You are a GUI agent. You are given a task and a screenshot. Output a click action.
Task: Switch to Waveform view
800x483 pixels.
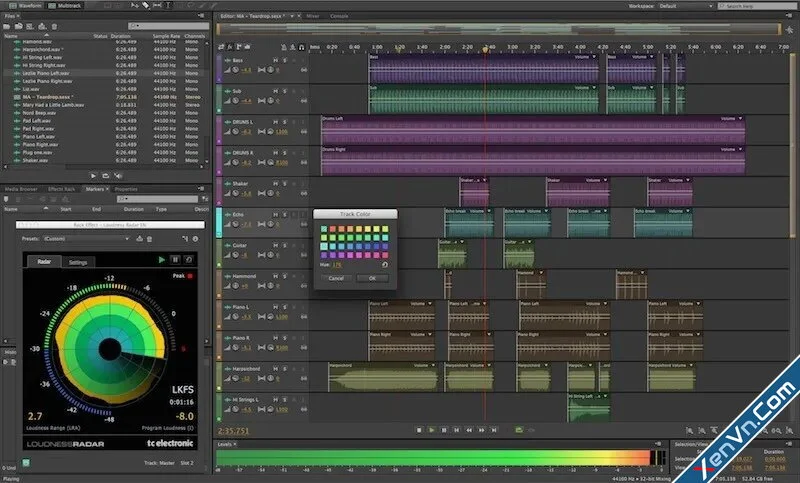[24, 6]
